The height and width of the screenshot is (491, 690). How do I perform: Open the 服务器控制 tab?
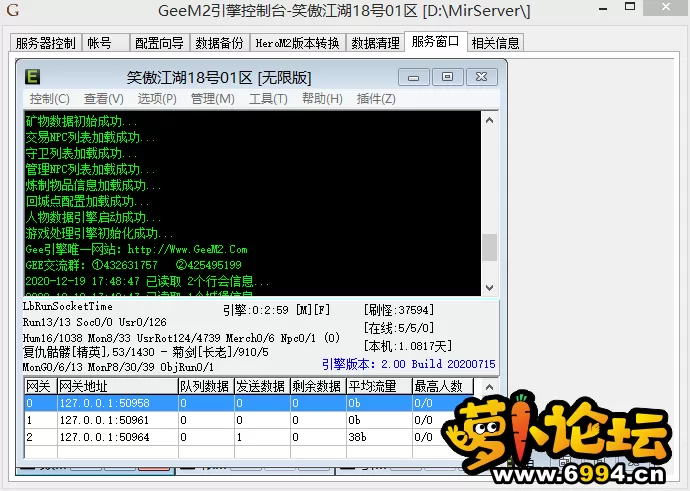46,43
